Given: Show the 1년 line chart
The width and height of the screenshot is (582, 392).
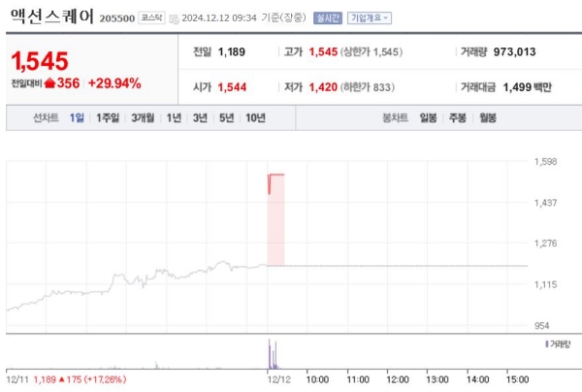Looking at the screenshot, I should click(x=174, y=118).
